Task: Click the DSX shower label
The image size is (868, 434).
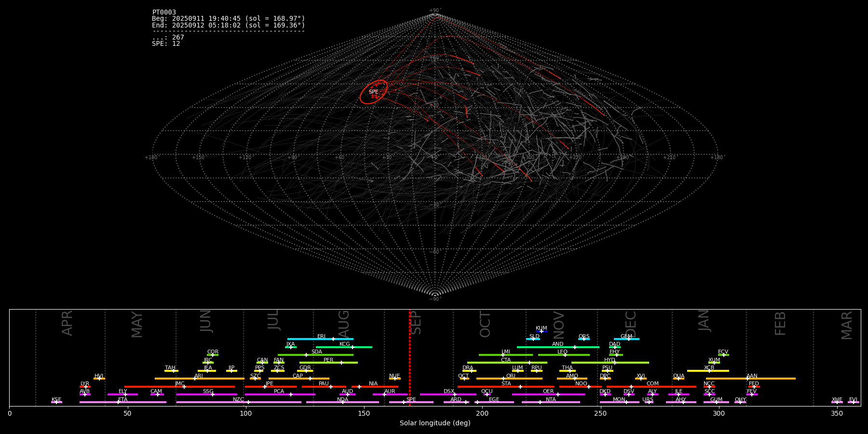Action: click(449, 391)
